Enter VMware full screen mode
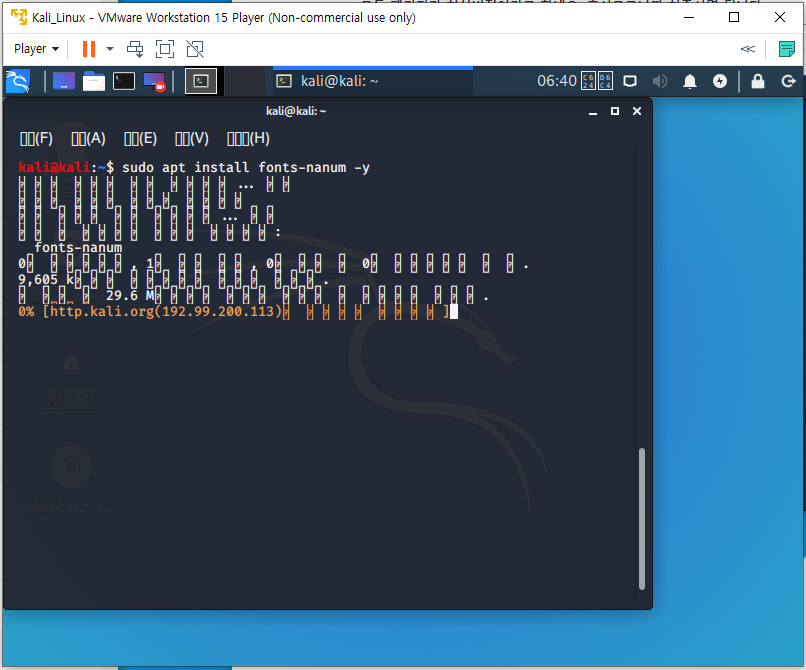Image resolution: width=806 pixels, height=670 pixels. [x=165, y=49]
